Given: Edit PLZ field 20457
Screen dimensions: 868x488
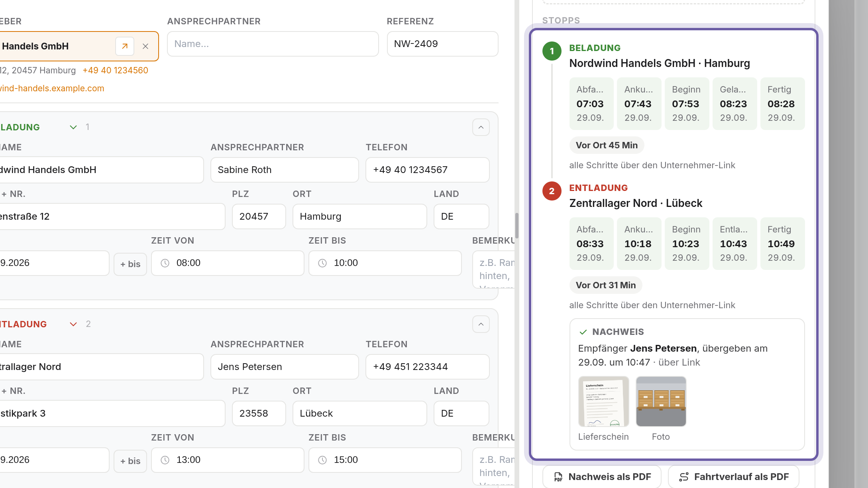Looking at the screenshot, I should point(259,216).
